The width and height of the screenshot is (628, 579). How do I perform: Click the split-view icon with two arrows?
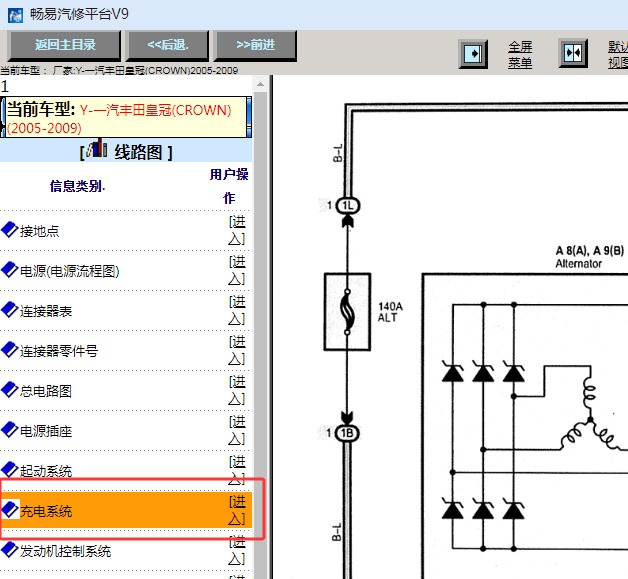[x=573, y=53]
